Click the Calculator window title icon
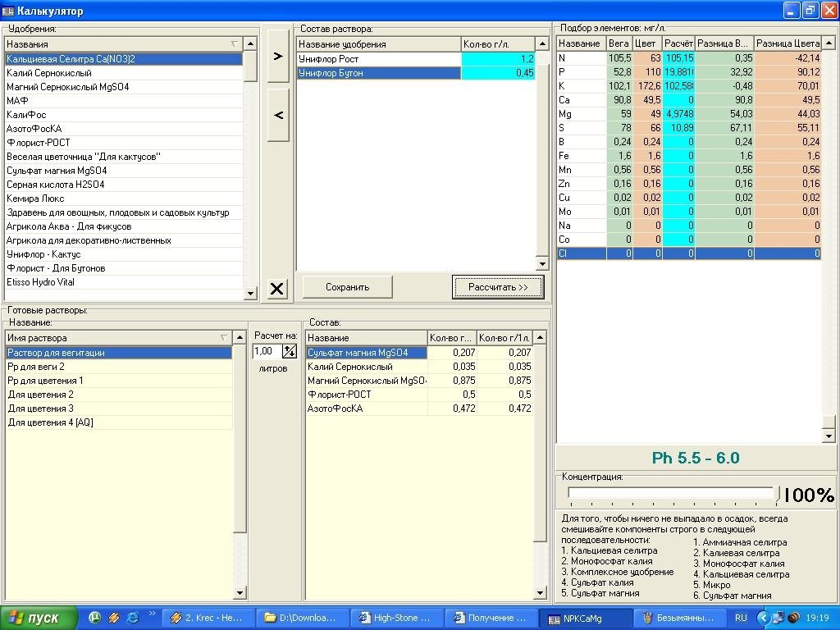 coord(7,11)
